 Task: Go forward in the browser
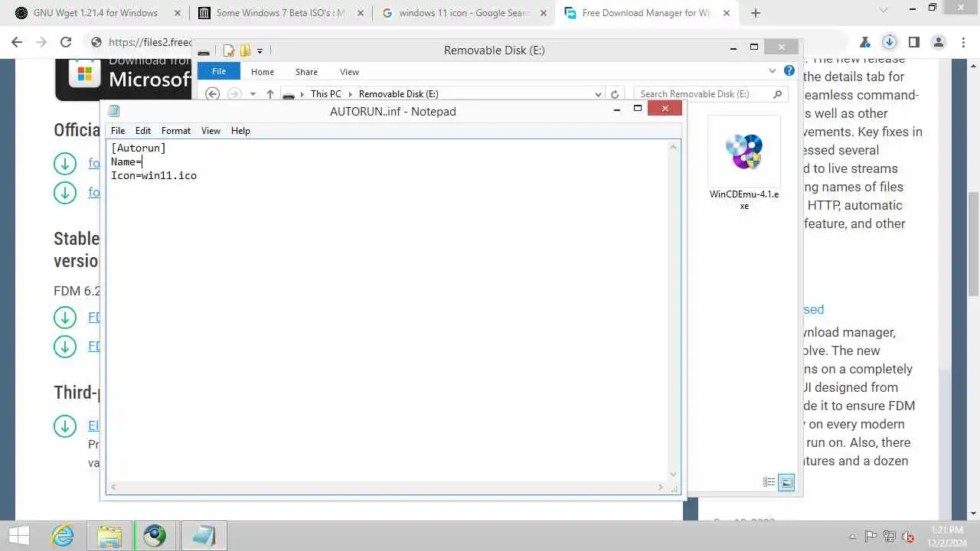tap(42, 43)
